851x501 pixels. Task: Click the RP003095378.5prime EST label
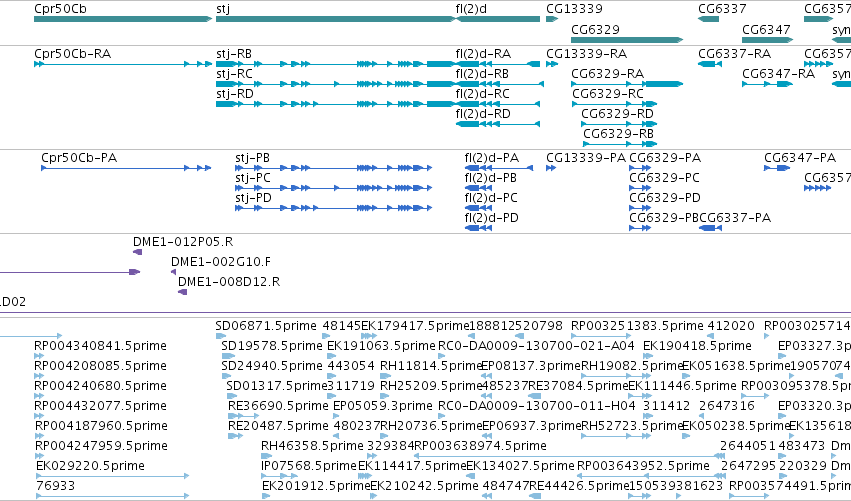tap(796, 386)
